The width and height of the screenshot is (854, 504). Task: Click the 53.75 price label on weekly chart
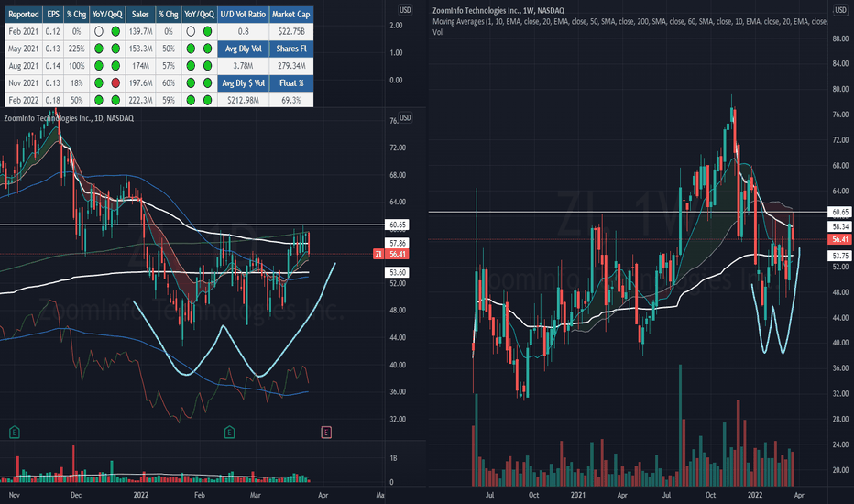840,256
